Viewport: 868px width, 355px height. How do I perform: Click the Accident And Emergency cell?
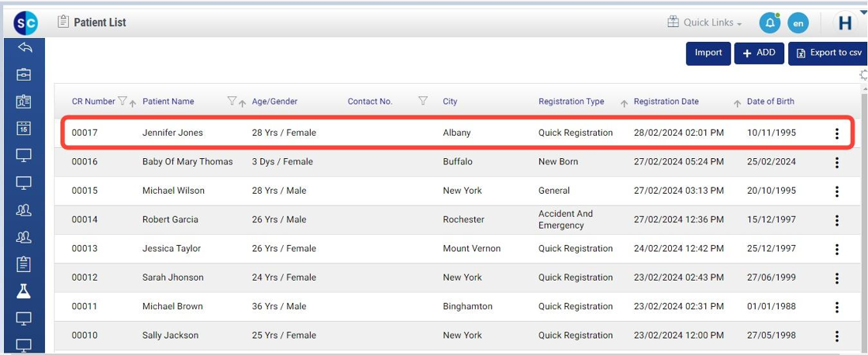coord(566,219)
